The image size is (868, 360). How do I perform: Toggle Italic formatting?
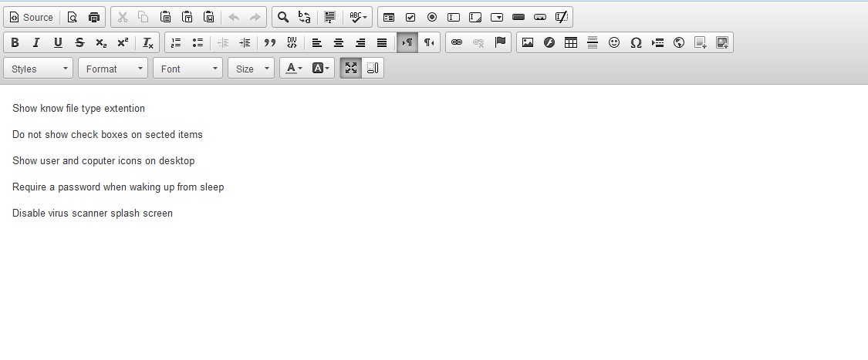pos(36,43)
